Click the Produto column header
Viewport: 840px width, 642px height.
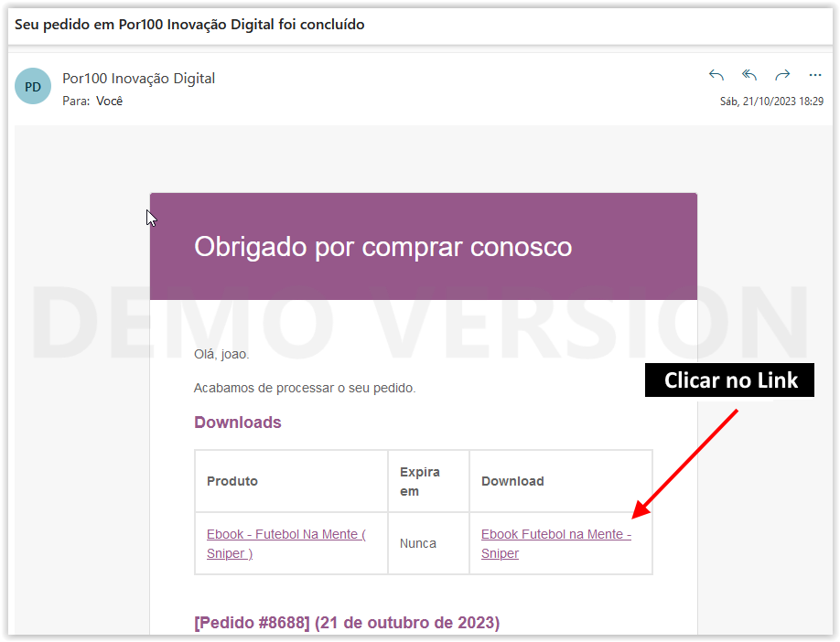click(232, 481)
